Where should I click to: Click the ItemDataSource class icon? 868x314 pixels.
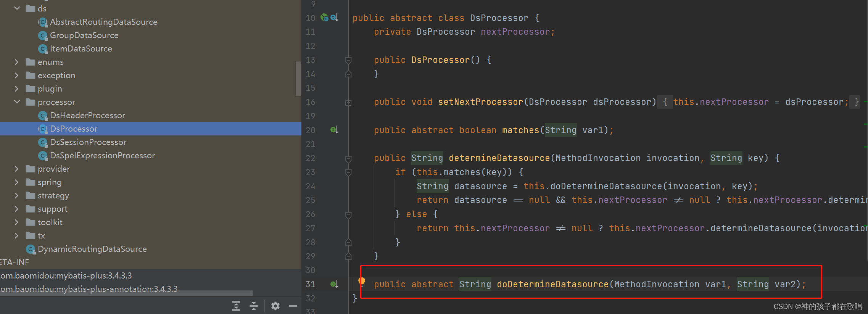pos(43,49)
